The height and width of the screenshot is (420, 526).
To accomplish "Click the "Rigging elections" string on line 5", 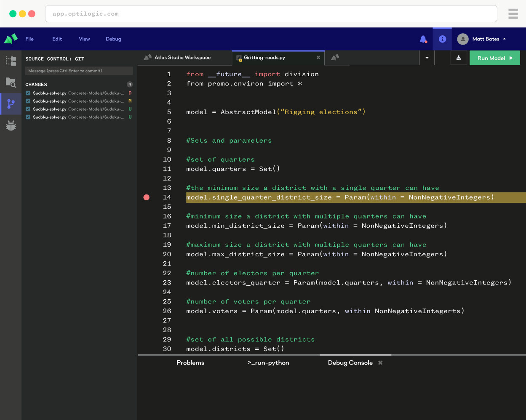I will coord(321,112).
